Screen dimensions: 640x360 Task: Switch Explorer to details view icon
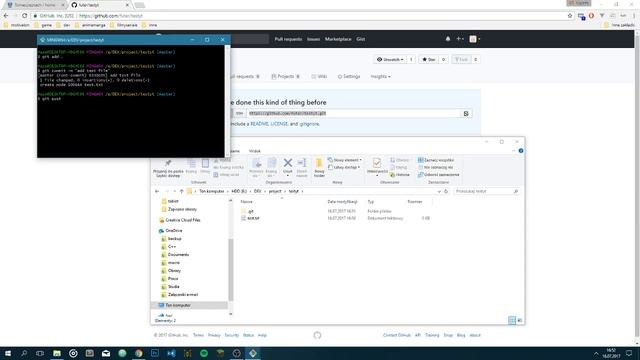(512, 320)
